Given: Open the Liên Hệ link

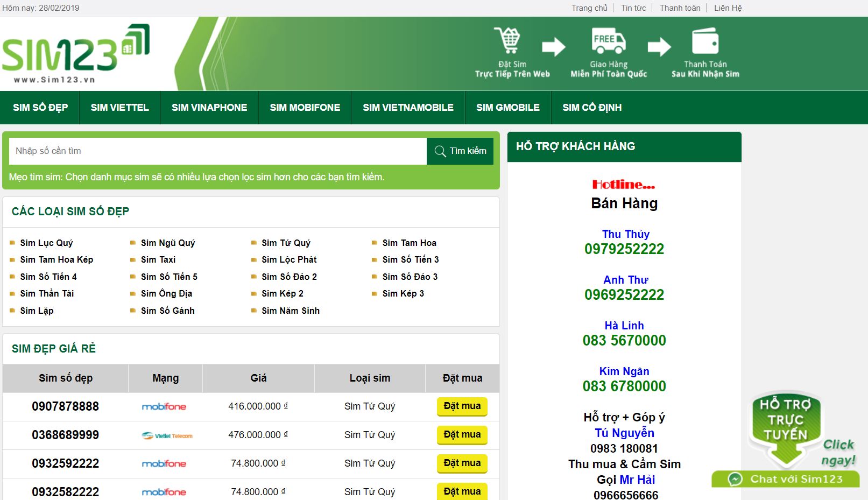Looking at the screenshot, I should 728,8.
